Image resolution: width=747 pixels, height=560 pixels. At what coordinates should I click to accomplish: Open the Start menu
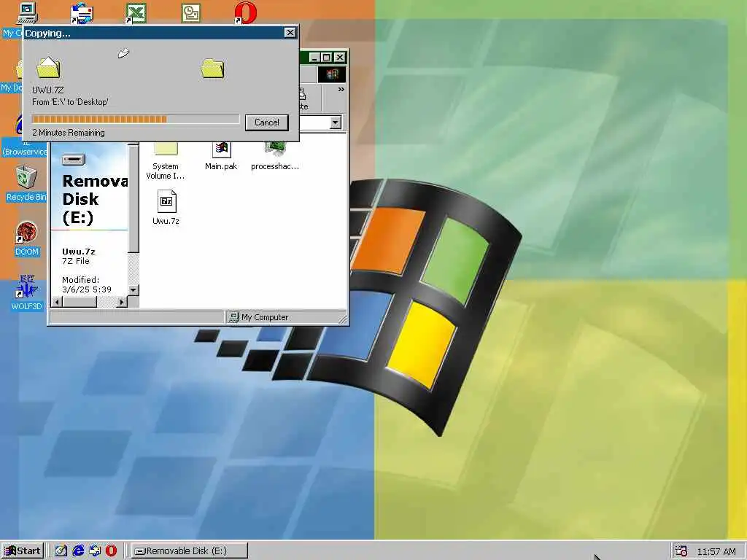coord(23,551)
